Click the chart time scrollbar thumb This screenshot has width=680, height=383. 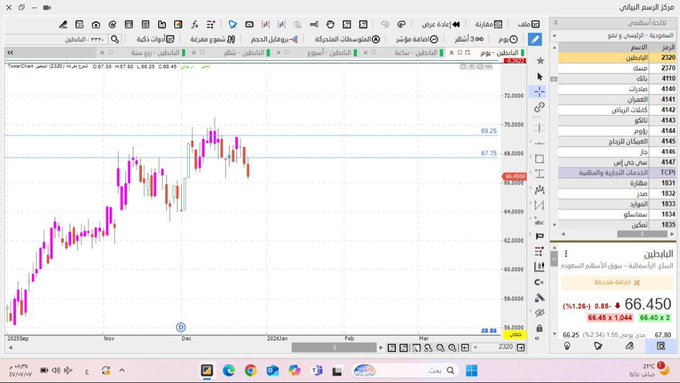(334, 347)
